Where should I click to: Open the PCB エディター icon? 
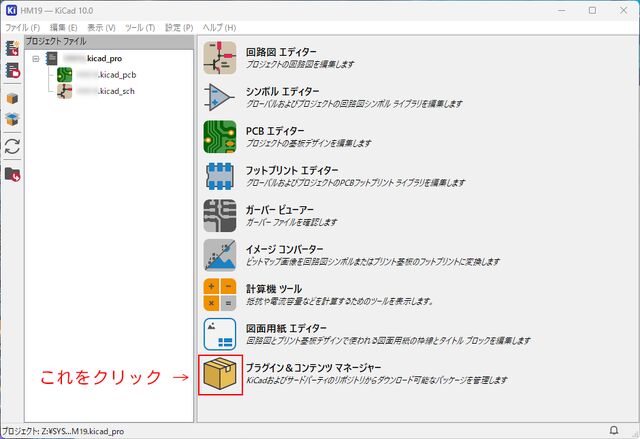[x=220, y=137]
